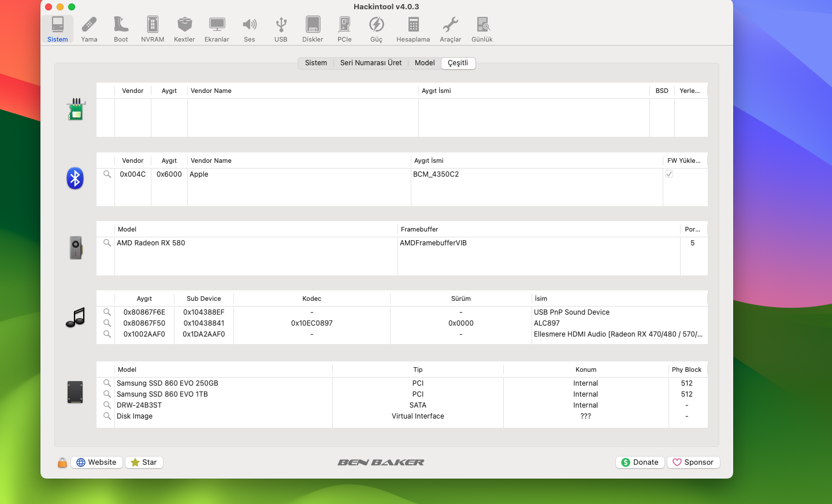The image size is (832, 504).
Task: Select the Güç power section
Action: 376,29
